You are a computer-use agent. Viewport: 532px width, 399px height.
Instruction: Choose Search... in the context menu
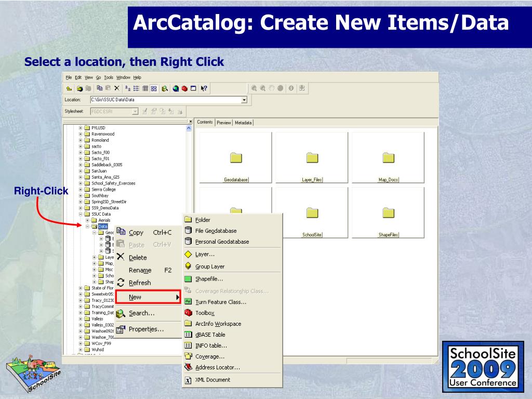click(148, 313)
